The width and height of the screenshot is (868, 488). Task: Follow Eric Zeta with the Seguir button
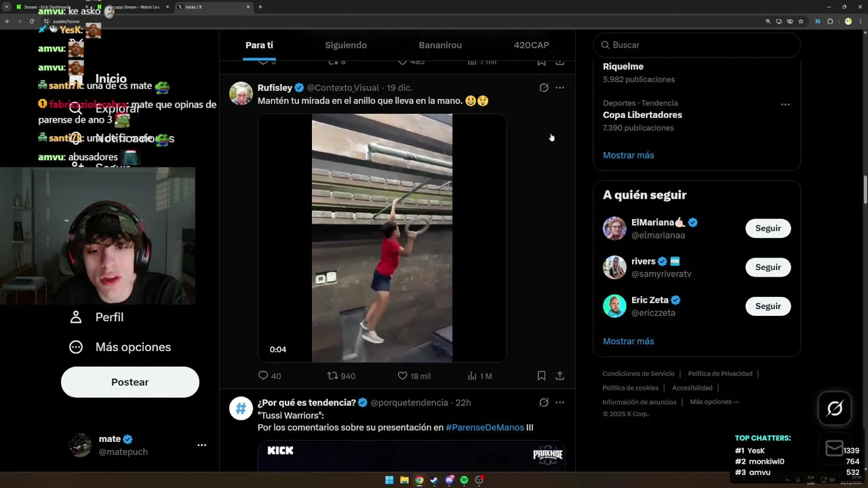click(768, 306)
